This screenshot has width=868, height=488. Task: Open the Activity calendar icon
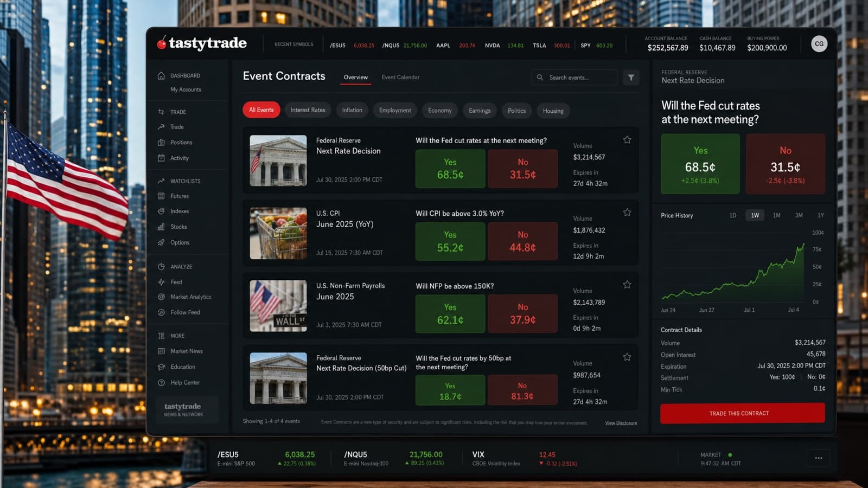(x=161, y=158)
